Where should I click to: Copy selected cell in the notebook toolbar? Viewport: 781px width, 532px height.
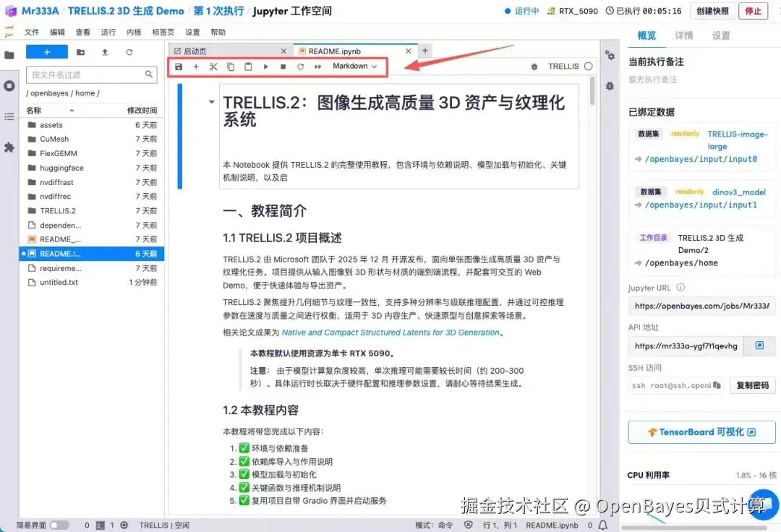231,66
